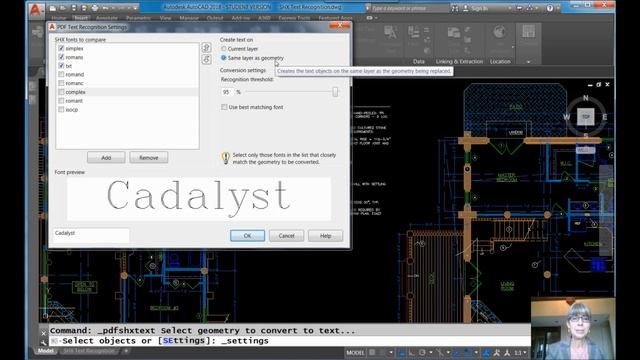Switch to the Parametric ribbon tab

pos(138,18)
